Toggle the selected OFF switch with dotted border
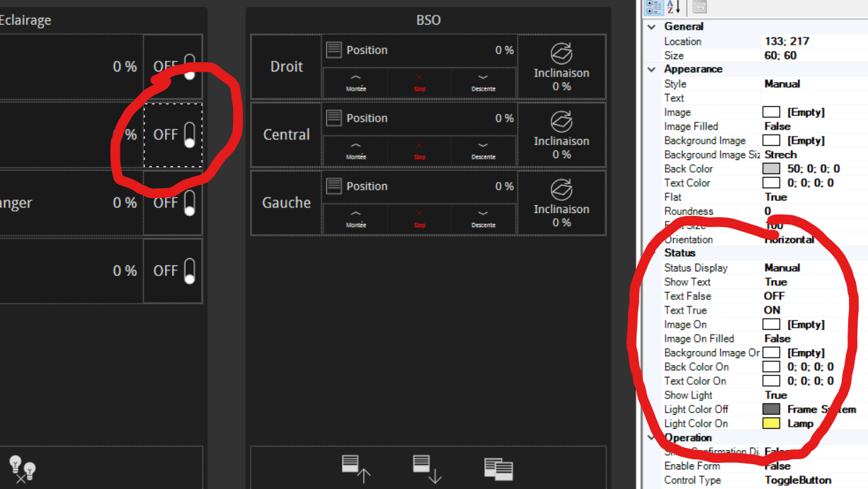This screenshot has height=489, width=868. tap(173, 134)
